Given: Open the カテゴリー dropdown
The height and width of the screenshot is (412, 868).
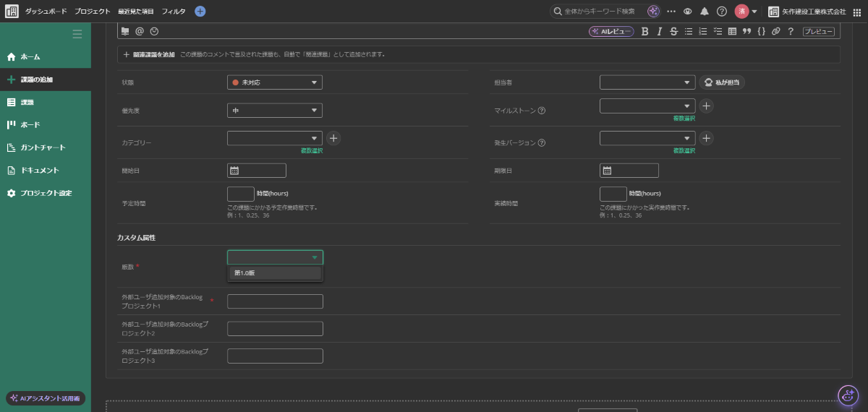Looking at the screenshot, I should pyautogui.click(x=275, y=137).
